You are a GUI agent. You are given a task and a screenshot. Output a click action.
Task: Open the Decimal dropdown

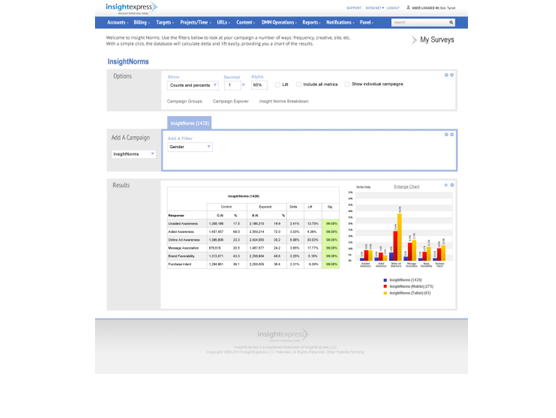tap(234, 85)
